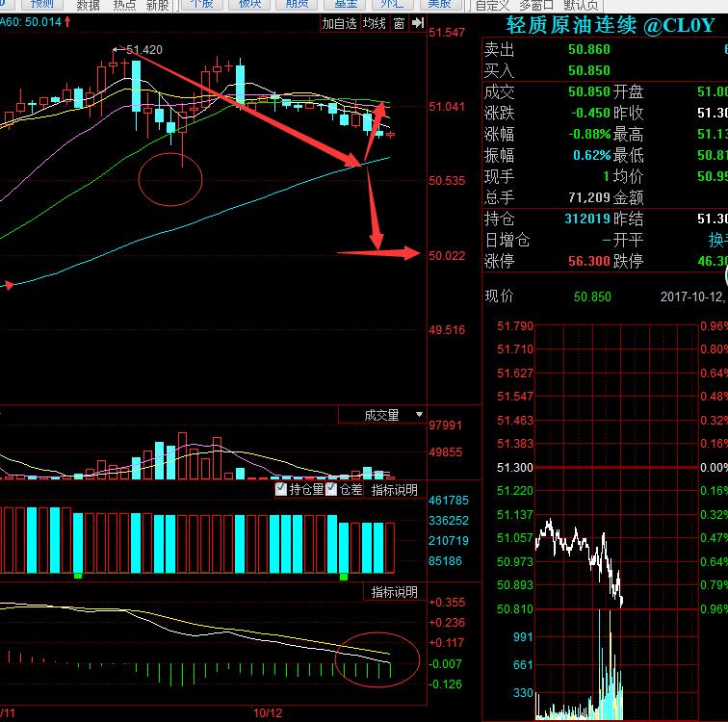Click the 卖出 price 50.860
The width and height of the screenshot is (728, 722).
point(589,49)
